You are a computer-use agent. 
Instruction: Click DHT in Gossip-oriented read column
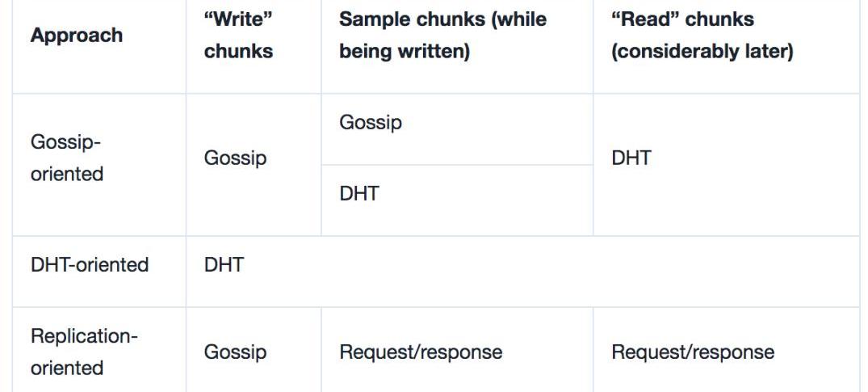(631, 158)
